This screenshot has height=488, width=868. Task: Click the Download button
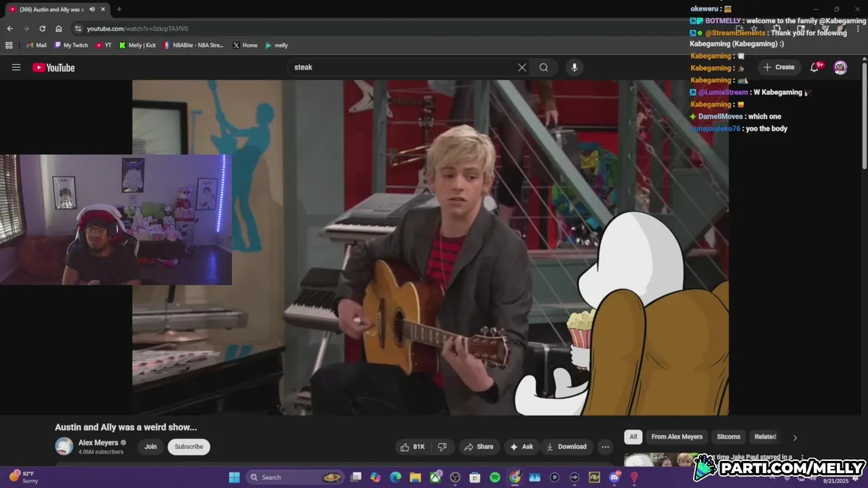coord(567,447)
